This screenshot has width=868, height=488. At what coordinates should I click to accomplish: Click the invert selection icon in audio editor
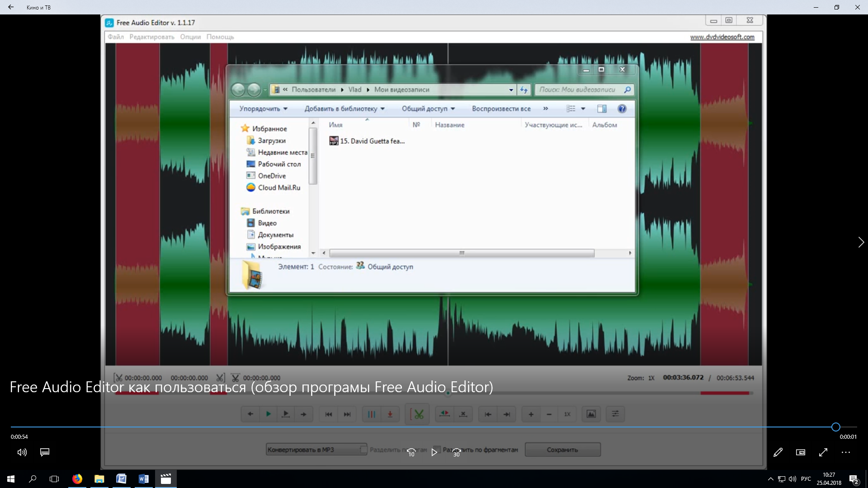point(445,414)
